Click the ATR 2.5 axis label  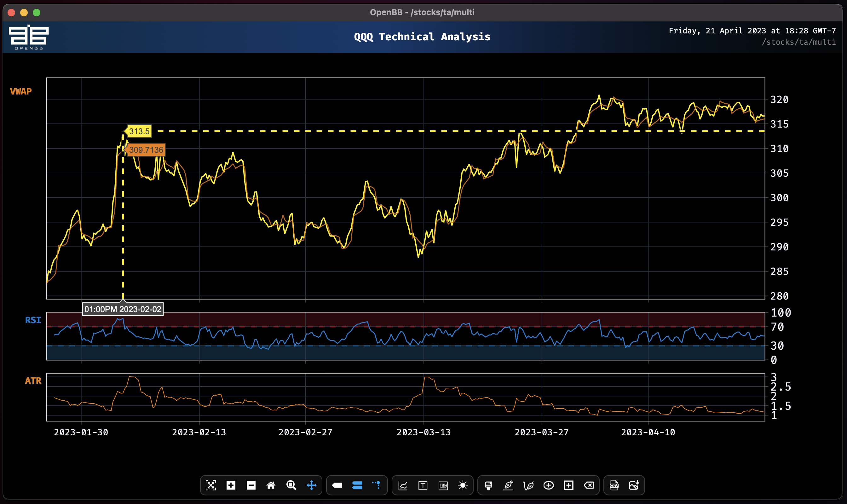click(x=781, y=387)
